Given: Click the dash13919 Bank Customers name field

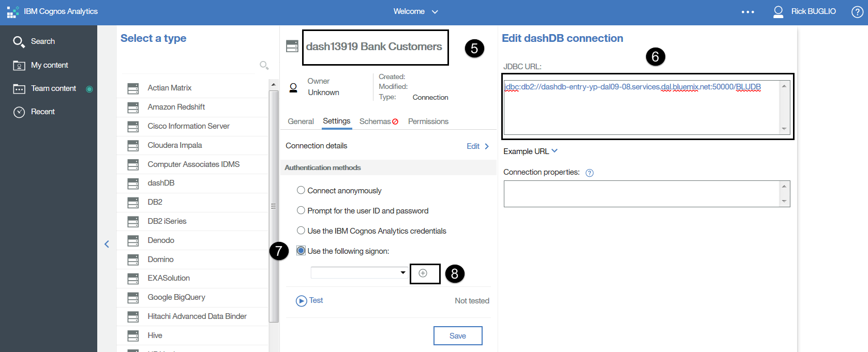Looking at the screenshot, I should click(x=375, y=47).
